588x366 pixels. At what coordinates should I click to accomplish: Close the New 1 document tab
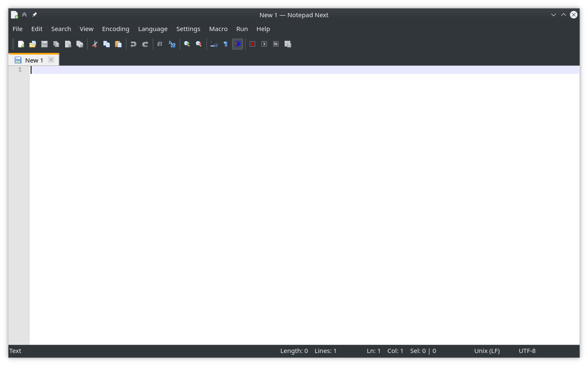click(51, 60)
